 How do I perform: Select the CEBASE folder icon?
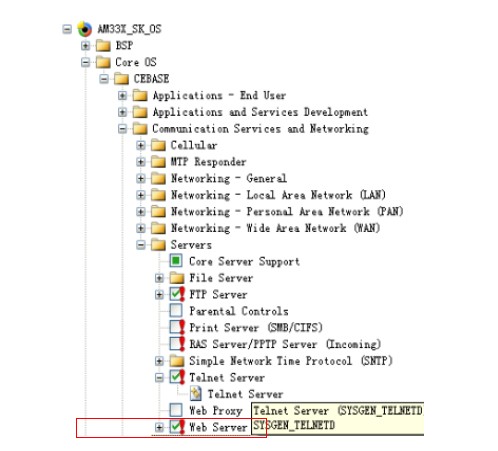click(x=122, y=79)
